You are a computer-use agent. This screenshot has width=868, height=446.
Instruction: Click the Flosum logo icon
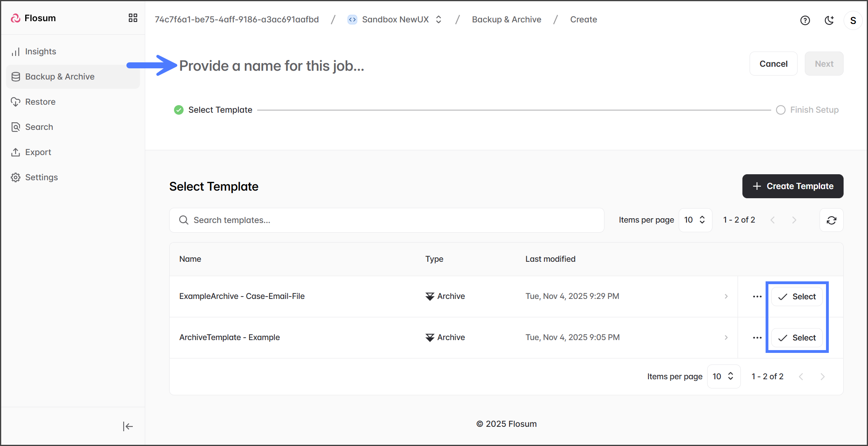[x=16, y=18]
